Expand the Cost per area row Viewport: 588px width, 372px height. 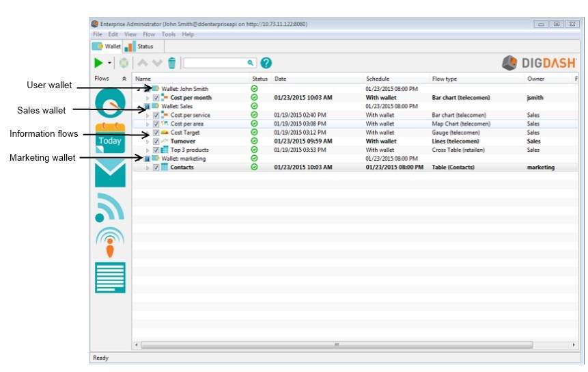(148, 124)
